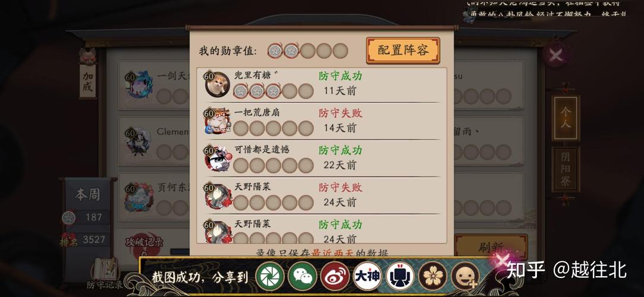Switch to 阴阳寮 tab

tap(566, 169)
